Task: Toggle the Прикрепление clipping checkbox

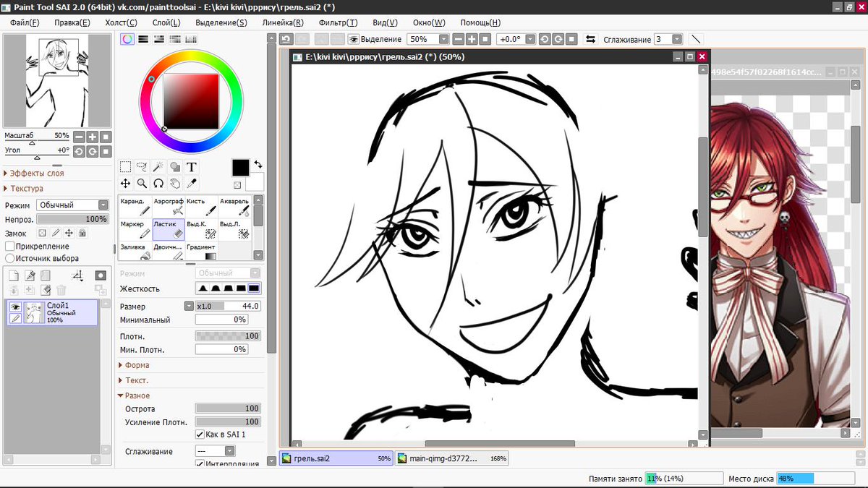Action: (x=10, y=247)
